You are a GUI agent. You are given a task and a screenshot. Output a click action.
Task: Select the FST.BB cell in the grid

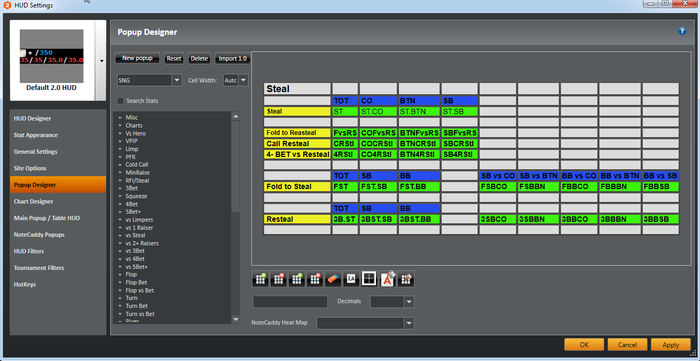(419, 187)
